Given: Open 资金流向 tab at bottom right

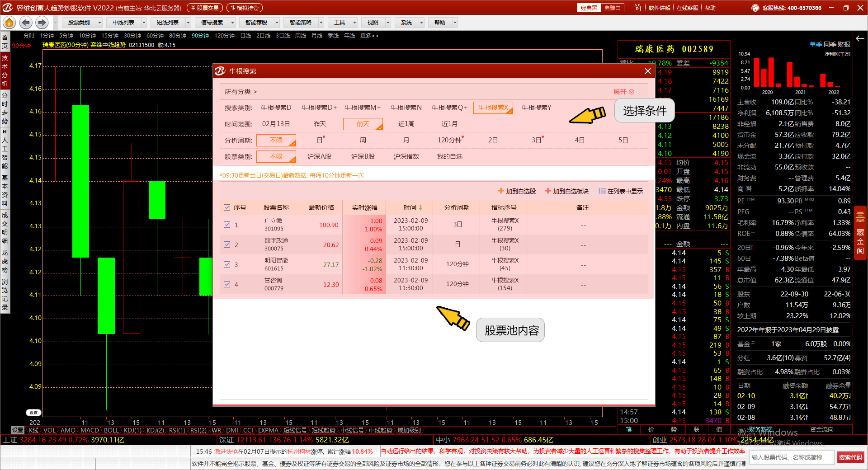Looking at the screenshot, I should pos(822,429).
